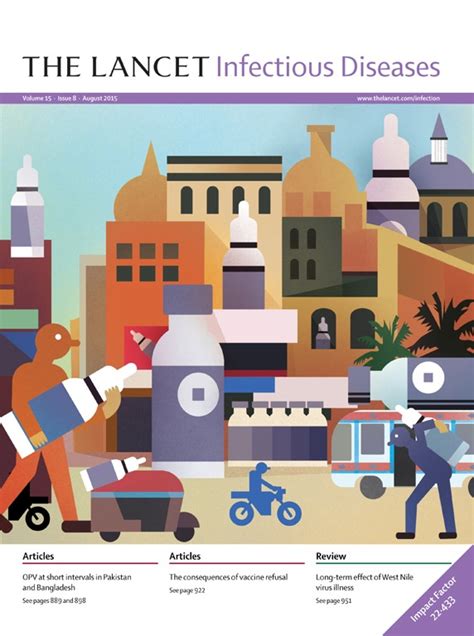Click Articles heading above vaccine refusal
Image resolution: width=474 pixels, height=636 pixels.
pyautogui.click(x=185, y=556)
